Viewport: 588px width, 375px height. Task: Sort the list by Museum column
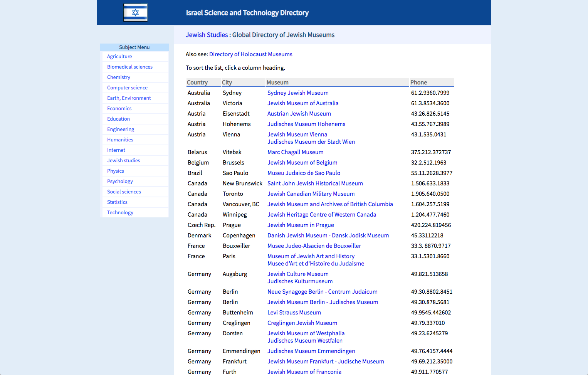tap(337, 82)
